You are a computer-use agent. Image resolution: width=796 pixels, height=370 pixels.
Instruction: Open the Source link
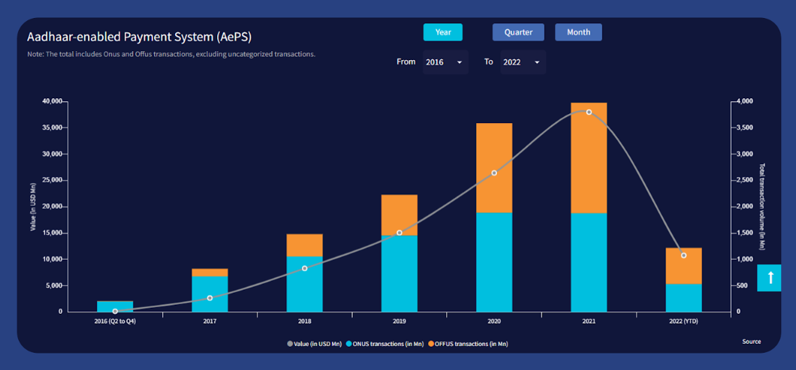click(x=751, y=342)
